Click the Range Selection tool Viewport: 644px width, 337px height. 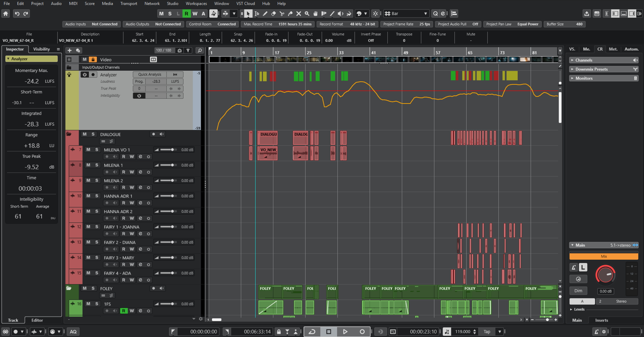[257, 14]
